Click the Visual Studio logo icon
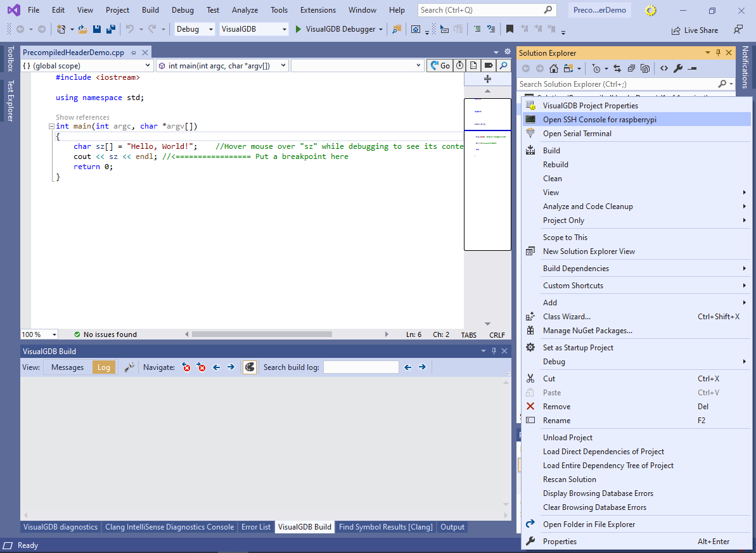Screen dimensions: 756x553 (14, 10)
